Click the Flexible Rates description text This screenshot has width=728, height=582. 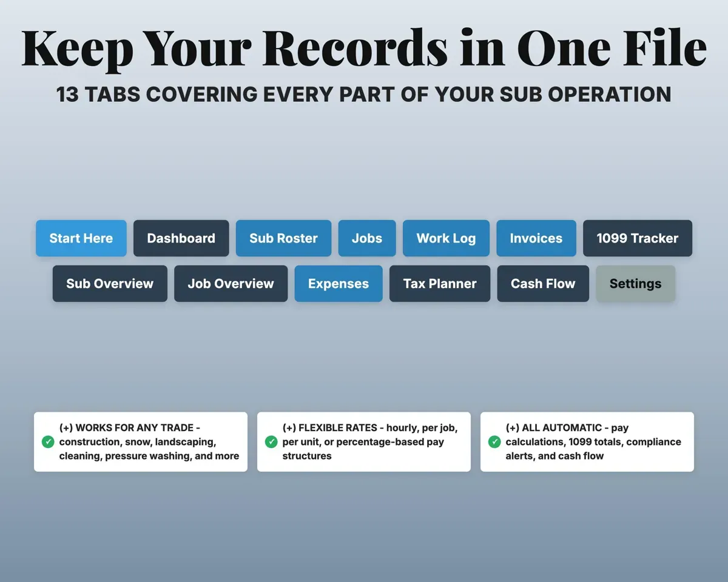pos(370,442)
